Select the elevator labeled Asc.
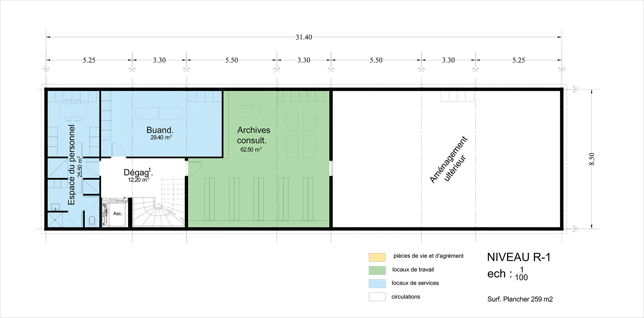Screen dimensions: 644x318 (118, 213)
